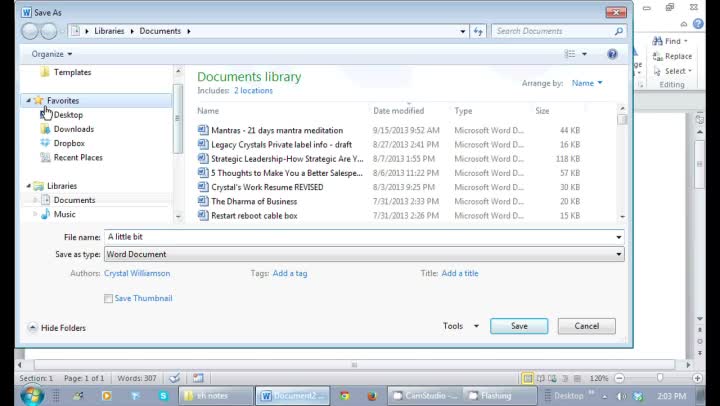This screenshot has height=406, width=720.
Task: Click the volume speaker icon in system tray
Action: (x=621, y=396)
